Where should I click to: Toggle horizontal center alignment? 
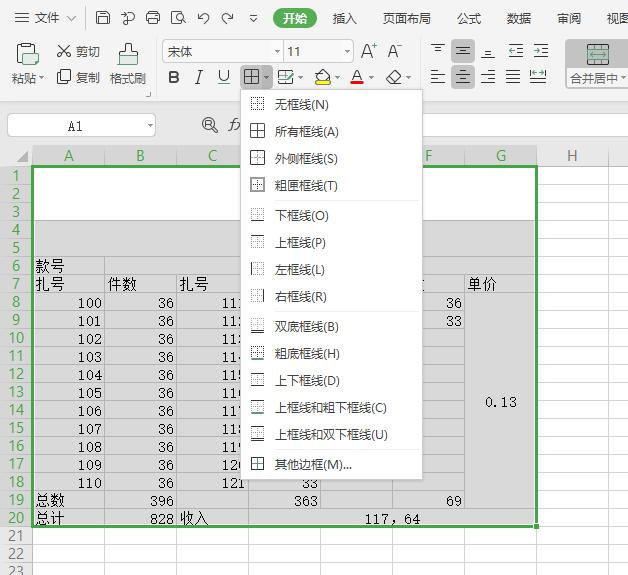tap(463, 76)
